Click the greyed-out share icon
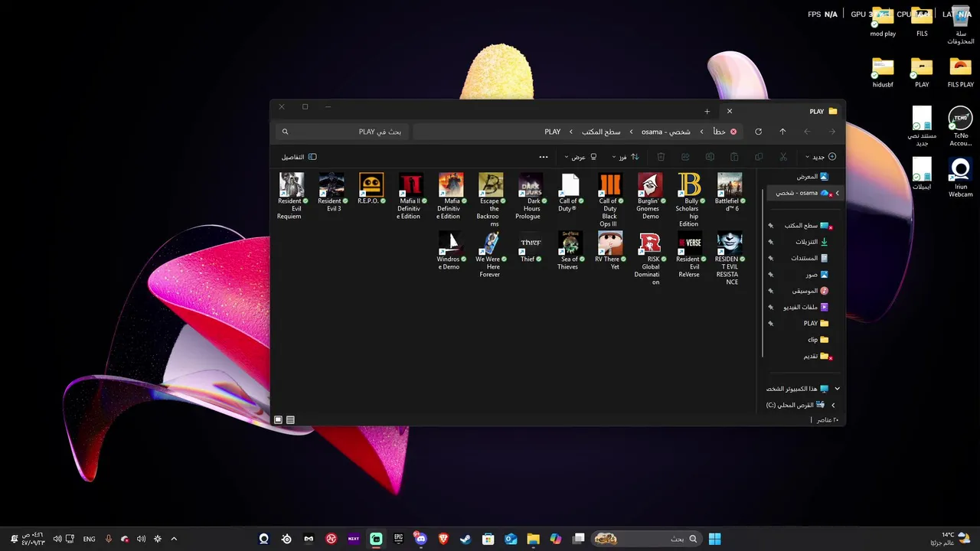980x551 pixels. [x=685, y=157]
